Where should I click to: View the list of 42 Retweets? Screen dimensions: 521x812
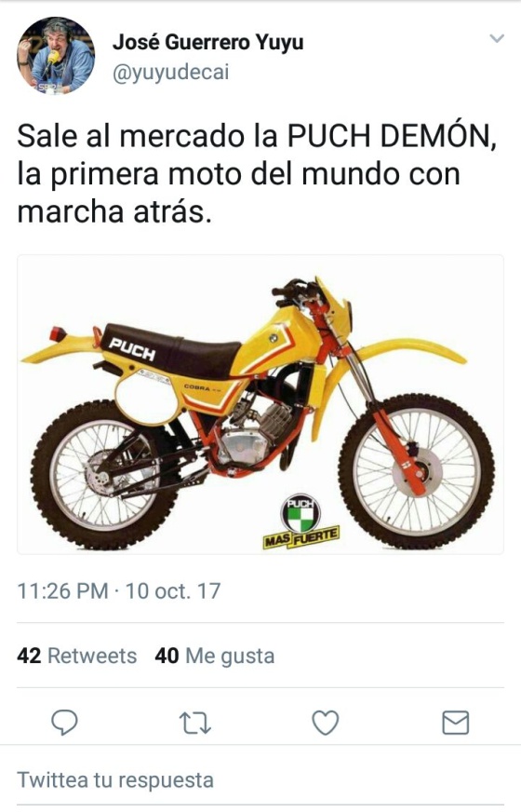76,656
